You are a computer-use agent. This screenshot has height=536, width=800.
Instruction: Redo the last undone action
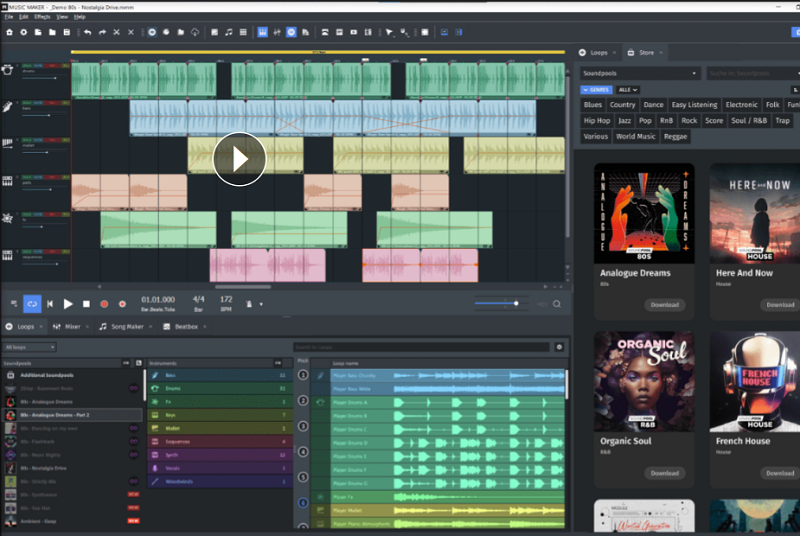click(102, 32)
